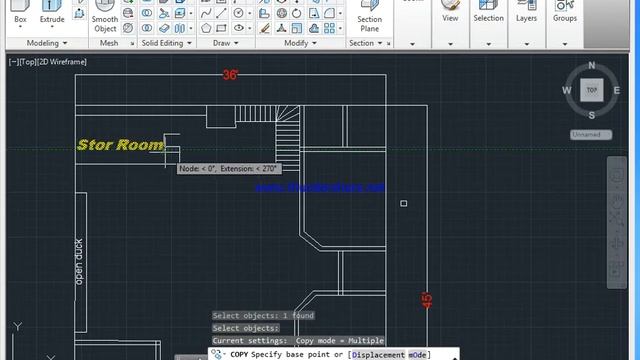The image size is (640, 360).
Task: Click the Mesh cylinder icon
Action: [x=128, y=13]
